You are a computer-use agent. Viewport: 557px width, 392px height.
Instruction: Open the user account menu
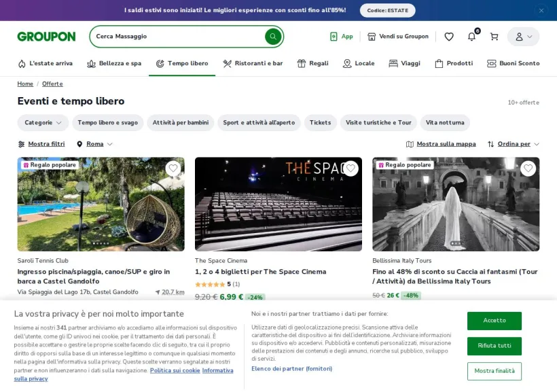click(x=523, y=37)
